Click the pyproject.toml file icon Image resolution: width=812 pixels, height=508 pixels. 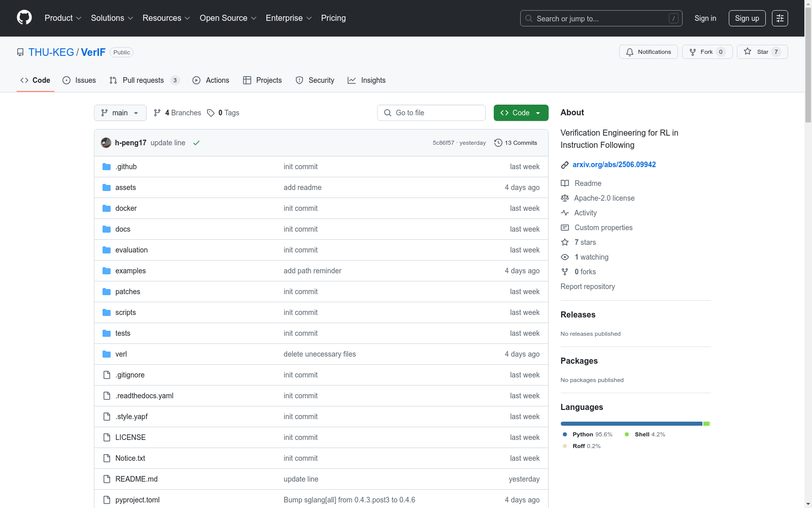tap(107, 500)
